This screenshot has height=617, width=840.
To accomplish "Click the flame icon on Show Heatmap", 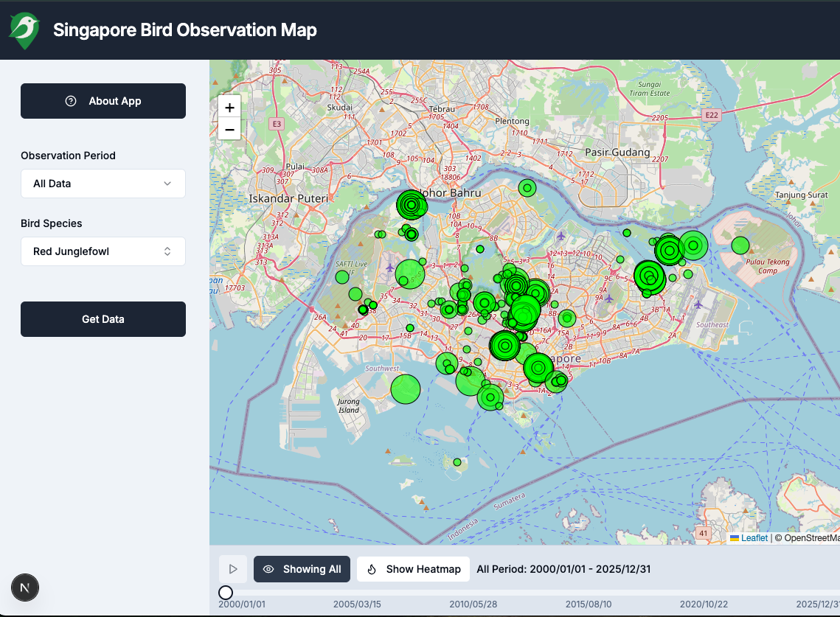I will 372,569.
